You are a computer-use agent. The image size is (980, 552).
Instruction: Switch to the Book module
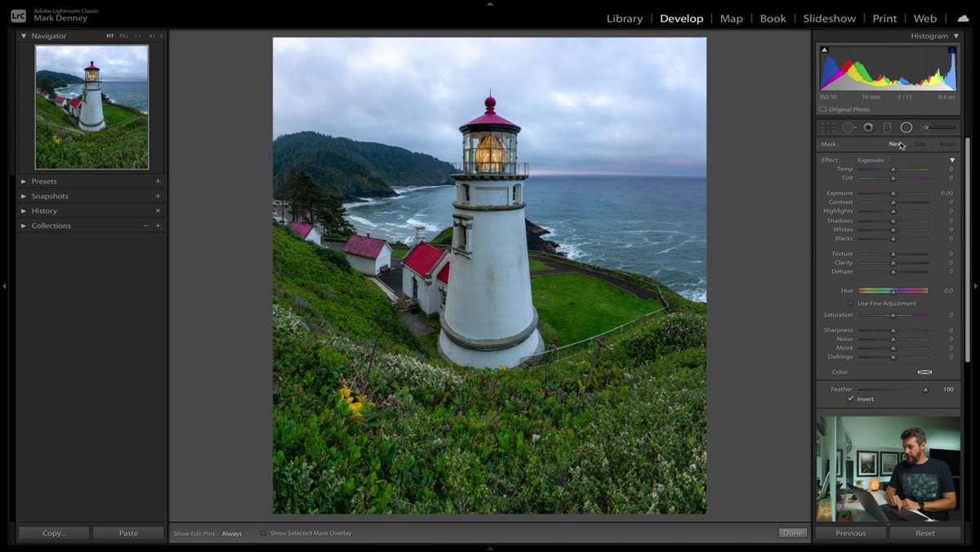(x=773, y=18)
